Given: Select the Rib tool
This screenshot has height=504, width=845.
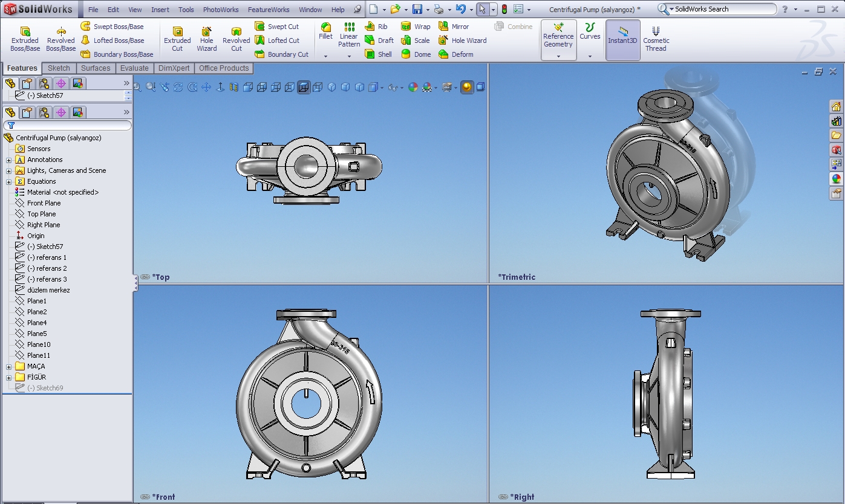Looking at the screenshot, I should 376,27.
